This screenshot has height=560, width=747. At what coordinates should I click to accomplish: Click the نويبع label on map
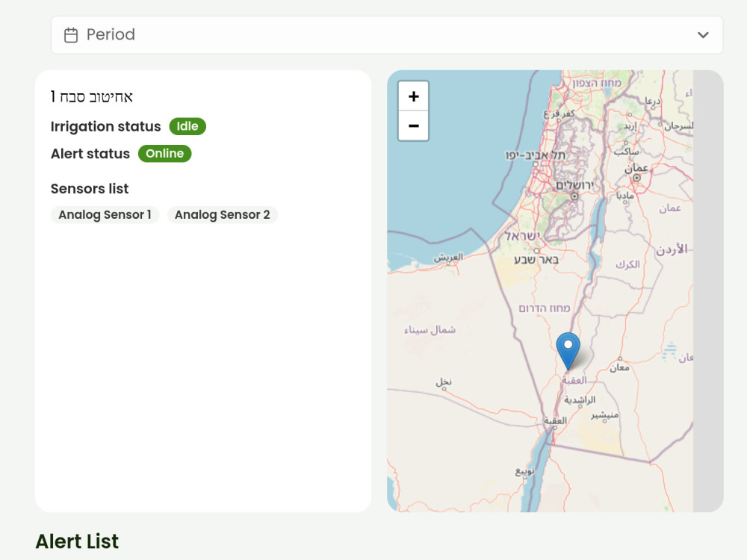click(524, 471)
